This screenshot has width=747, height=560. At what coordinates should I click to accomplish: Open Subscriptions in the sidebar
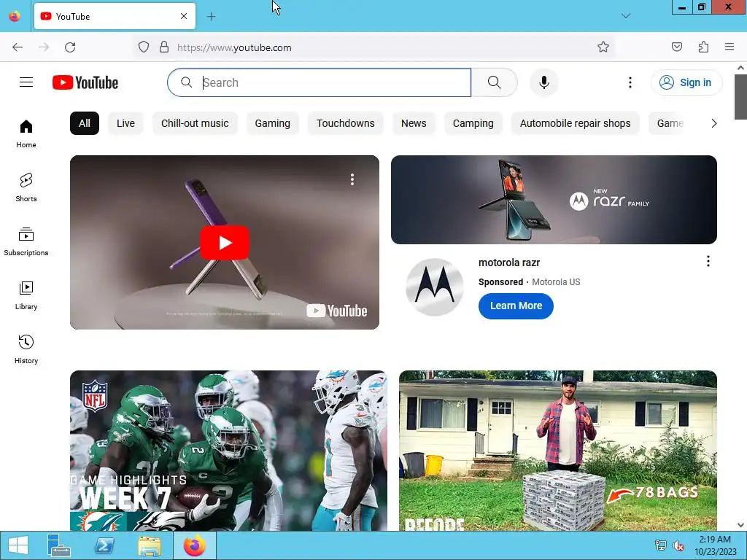[x=26, y=241]
